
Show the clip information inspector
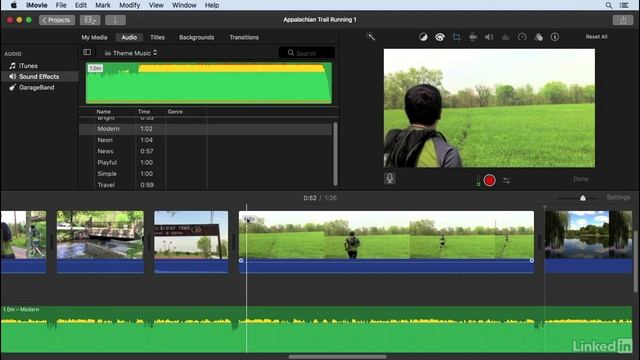pyautogui.click(x=555, y=37)
